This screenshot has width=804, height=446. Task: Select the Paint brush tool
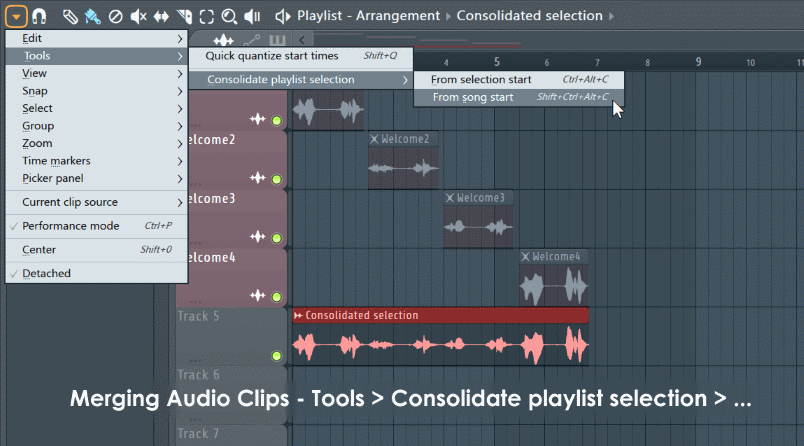click(92, 16)
